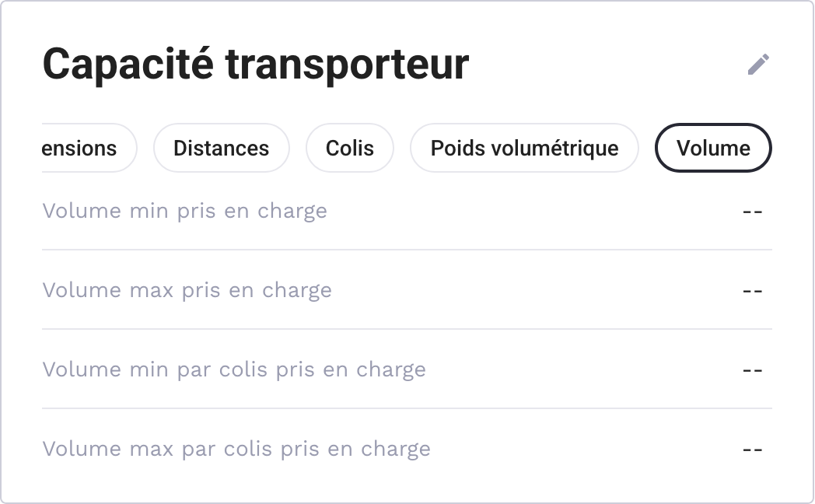
Task: Click the dashes value for Volume max par colis
Action: pos(752,450)
